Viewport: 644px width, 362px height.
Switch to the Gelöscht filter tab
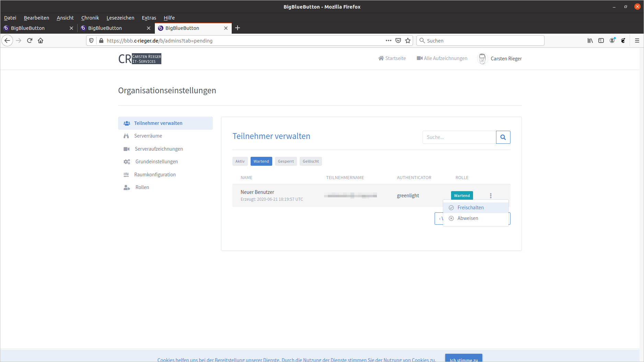(x=311, y=161)
